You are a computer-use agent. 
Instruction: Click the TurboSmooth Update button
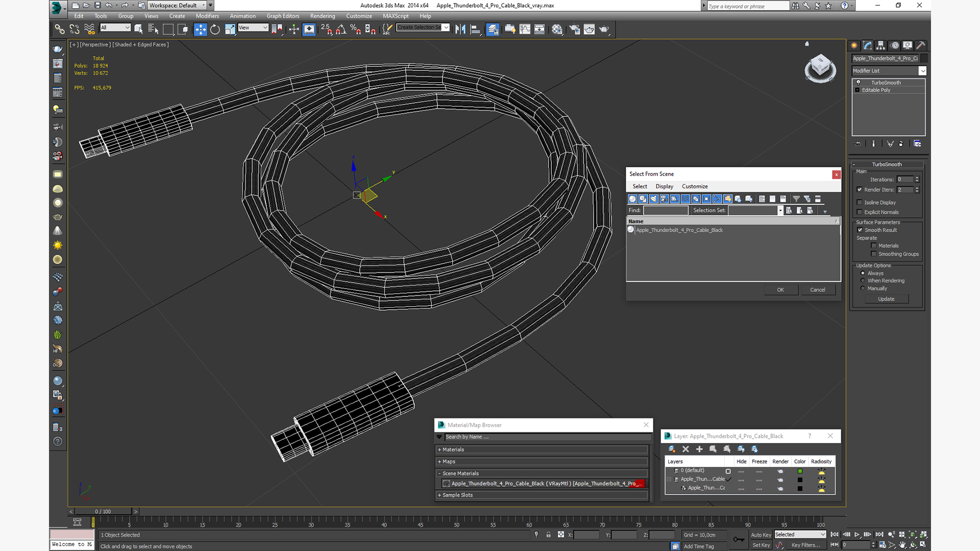coord(886,299)
